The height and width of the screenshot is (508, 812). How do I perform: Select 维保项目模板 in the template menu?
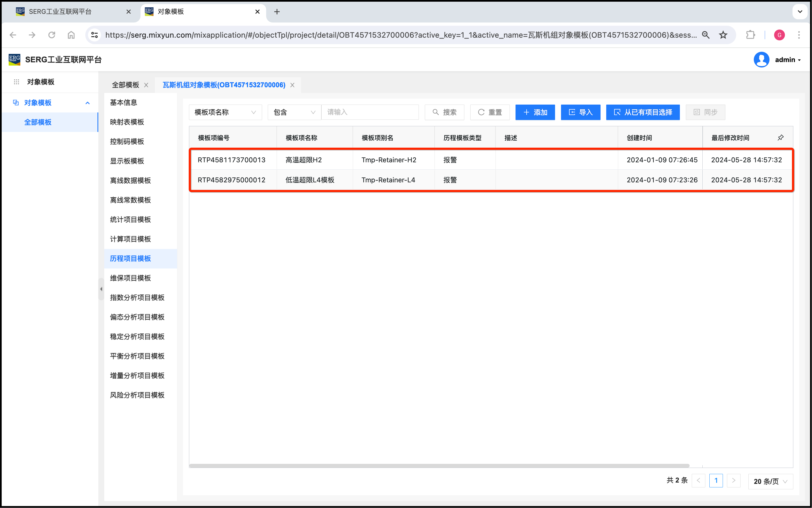[130, 278]
